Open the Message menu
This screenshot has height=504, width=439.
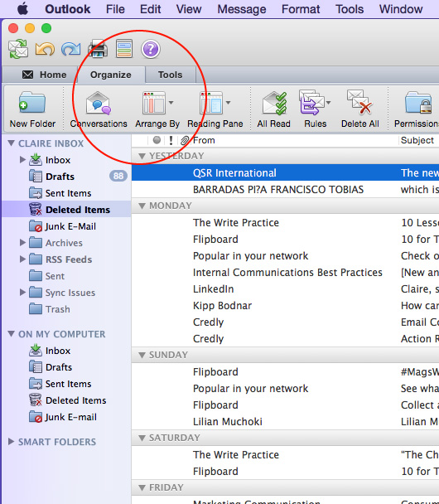(x=242, y=9)
